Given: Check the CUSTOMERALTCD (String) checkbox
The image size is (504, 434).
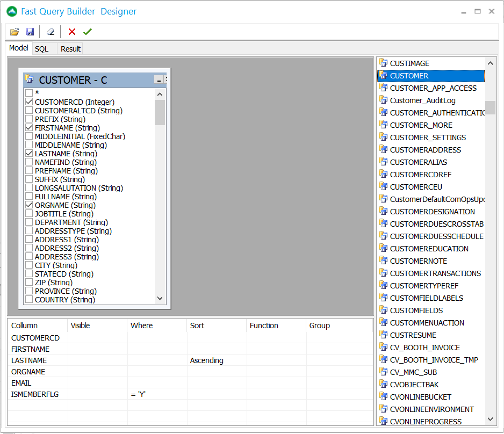Looking at the screenshot, I should tap(29, 111).
